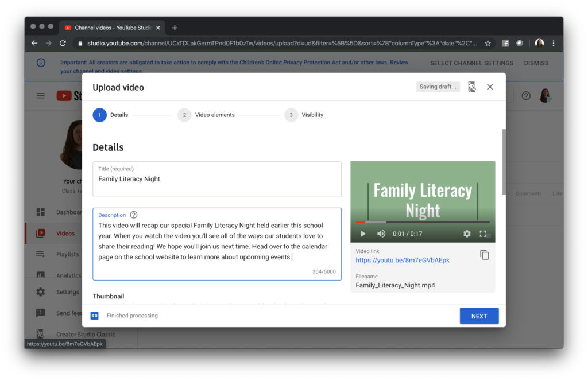The height and width of the screenshot is (381, 588).
Task: Click the site lock icon in the address bar
Action: [80, 44]
